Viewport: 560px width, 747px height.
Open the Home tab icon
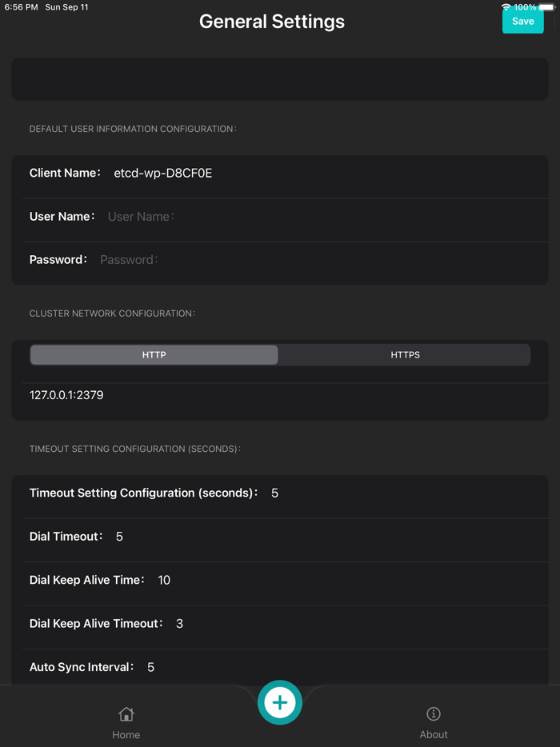[126, 714]
